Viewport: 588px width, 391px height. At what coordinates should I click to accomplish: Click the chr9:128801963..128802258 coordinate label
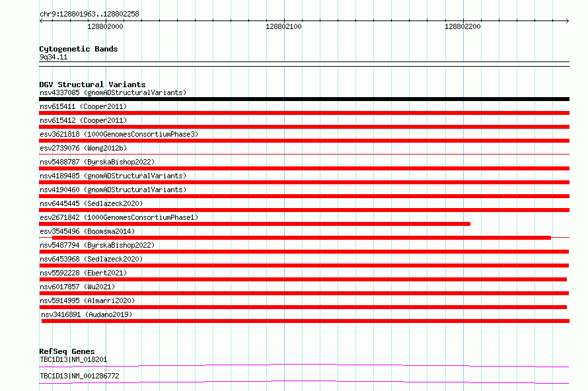[x=89, y=14]
